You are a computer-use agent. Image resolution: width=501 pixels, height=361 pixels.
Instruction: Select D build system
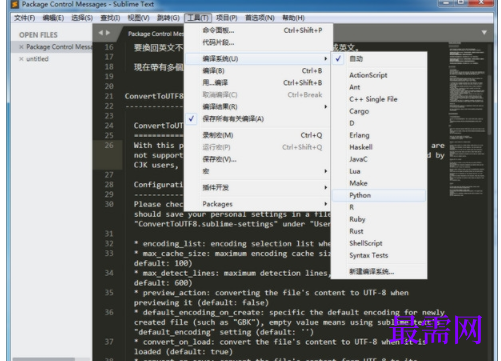[x=379, y=123]
